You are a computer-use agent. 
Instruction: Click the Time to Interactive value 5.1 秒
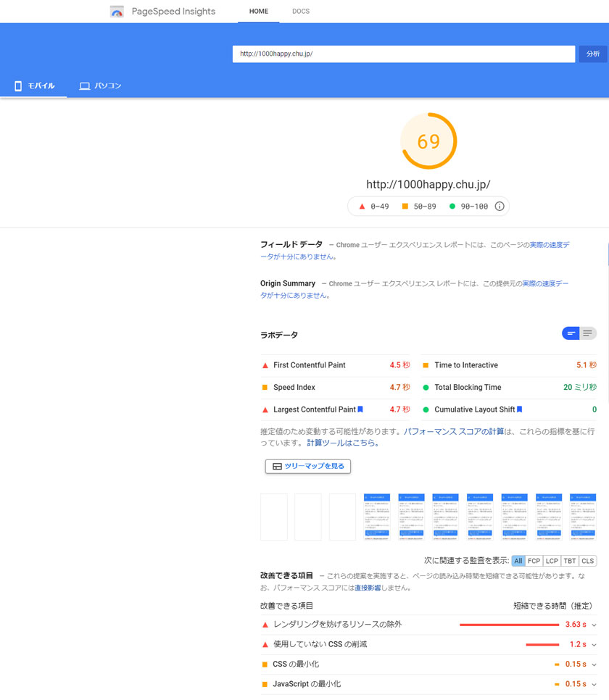point(587,365)
